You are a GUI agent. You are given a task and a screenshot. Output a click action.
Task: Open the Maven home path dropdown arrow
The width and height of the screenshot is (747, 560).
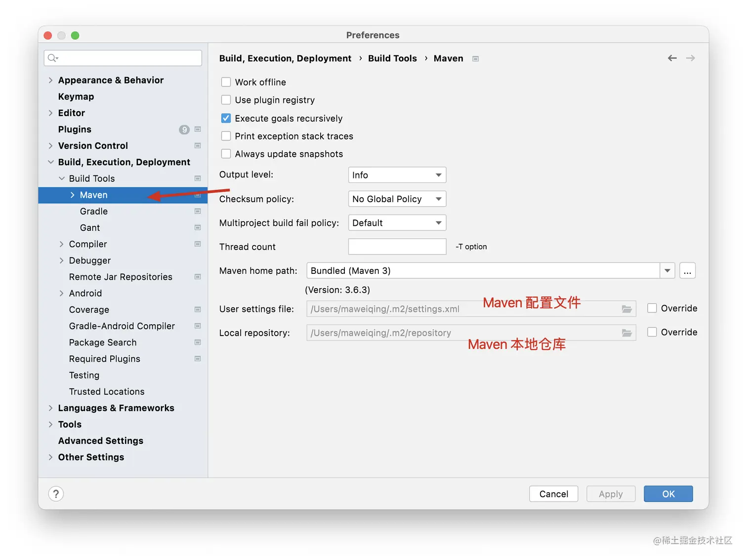667,271
